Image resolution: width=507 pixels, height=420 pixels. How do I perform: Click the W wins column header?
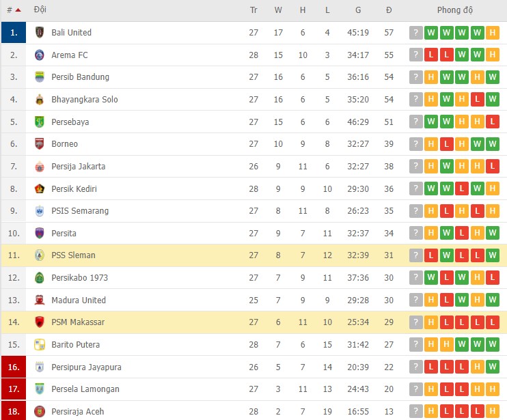[278, 10]
